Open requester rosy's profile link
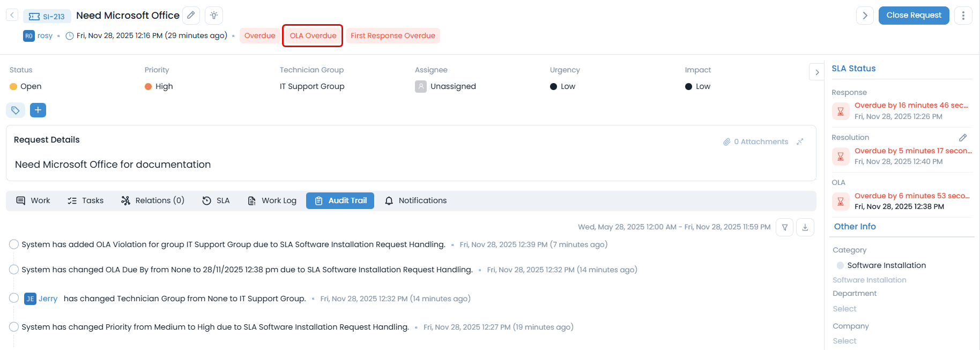 45,36
